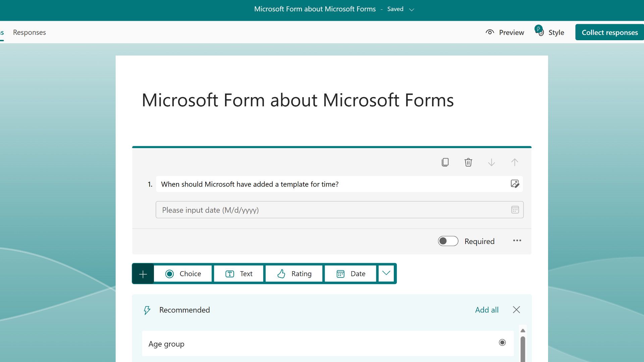Duplicate question 1 using the copy icon
This screenshot has height=362, width=644.
point(445,162)
